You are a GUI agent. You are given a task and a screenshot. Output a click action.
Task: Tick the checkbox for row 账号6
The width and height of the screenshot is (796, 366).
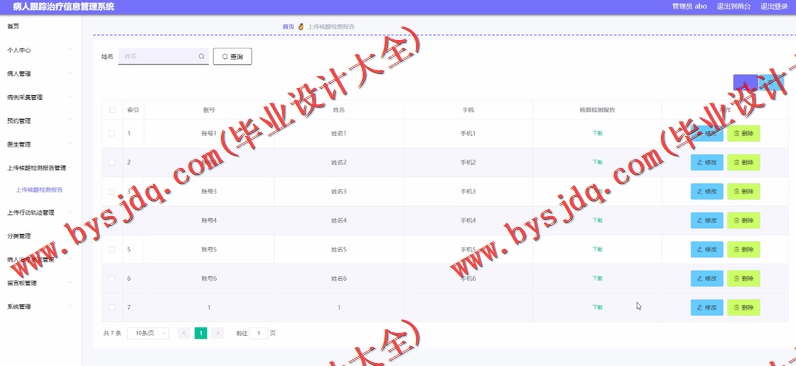pos(112,278)
